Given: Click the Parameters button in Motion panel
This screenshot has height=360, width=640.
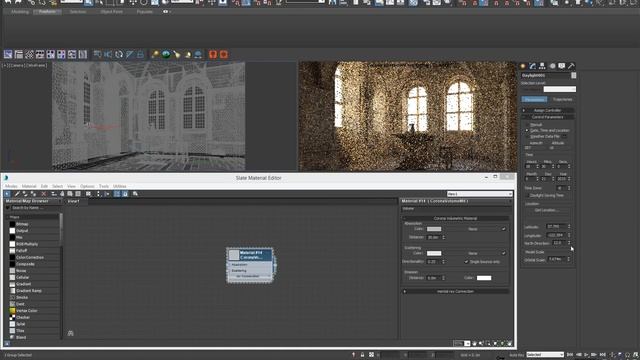Looking at the screenshot, I should click(x=534, y=100).
